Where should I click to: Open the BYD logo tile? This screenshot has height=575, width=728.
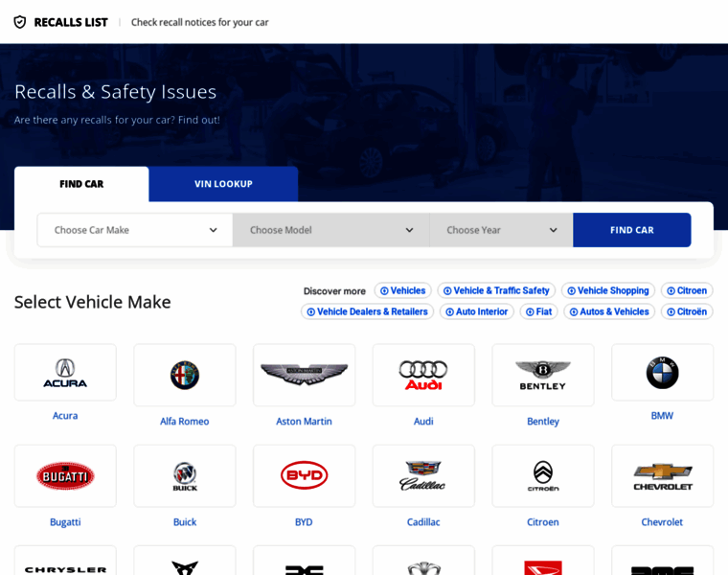pos(304,475)
